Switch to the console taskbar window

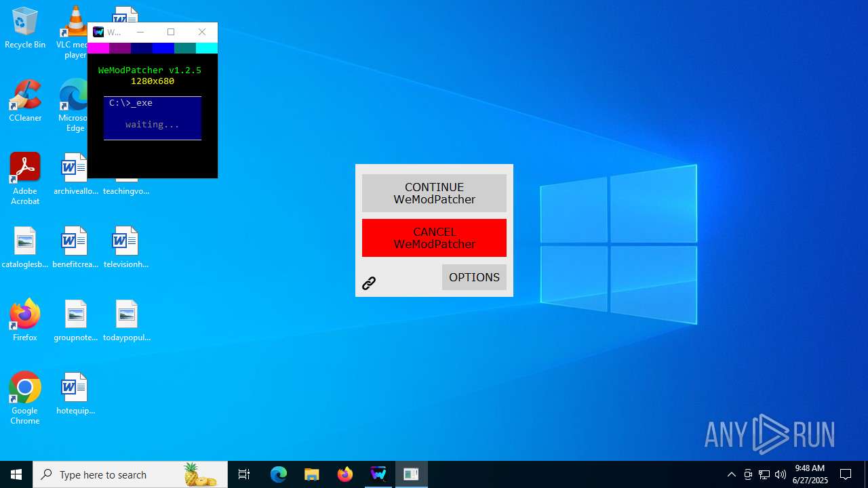tap(411, 474)
